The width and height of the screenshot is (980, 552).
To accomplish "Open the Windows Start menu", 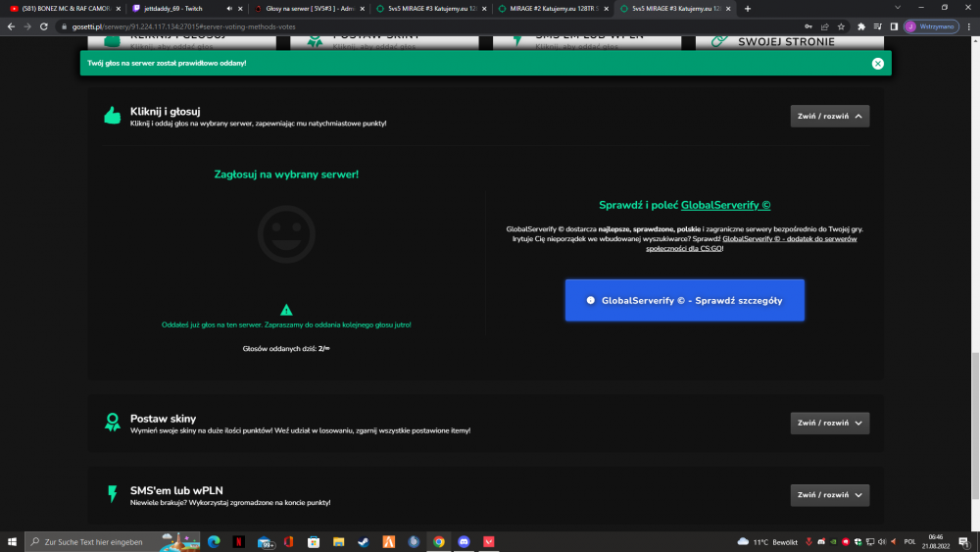I will (12, 542).
